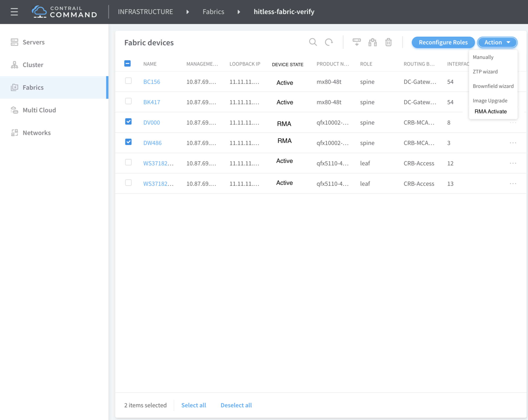Toggle the header select-all checkbox
Screen dimensions: 528x420
127,64
